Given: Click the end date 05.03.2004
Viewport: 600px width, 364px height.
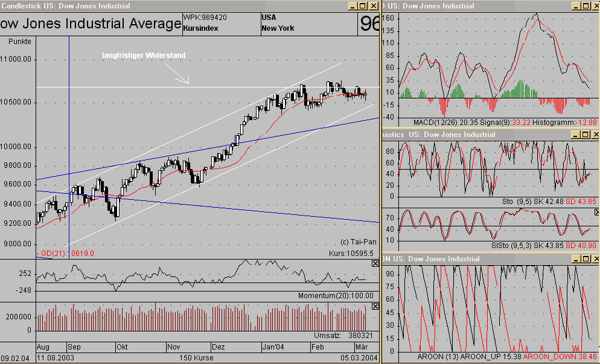Looking at the screenshot, I should [x=359, y=358].
